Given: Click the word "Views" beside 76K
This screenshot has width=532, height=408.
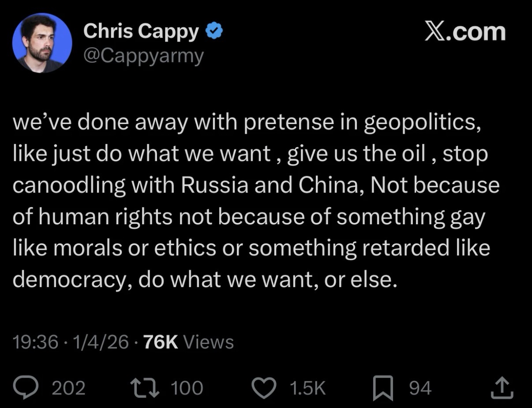Looking at the screenshot, I should pos(208,342).
